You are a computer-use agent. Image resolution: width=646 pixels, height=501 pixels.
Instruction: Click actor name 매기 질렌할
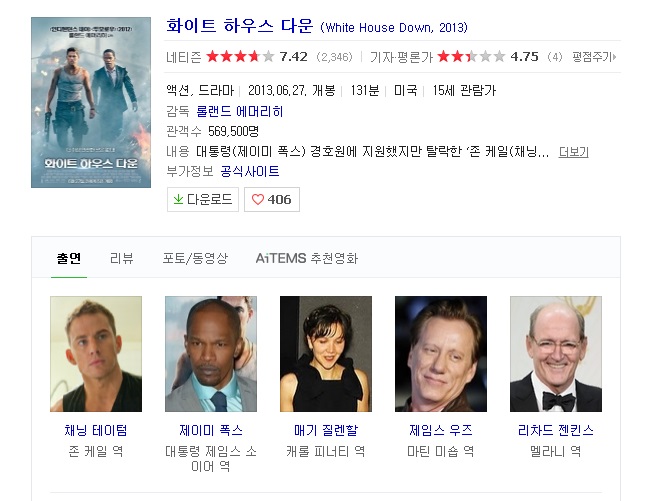click(x=326, y=431)
